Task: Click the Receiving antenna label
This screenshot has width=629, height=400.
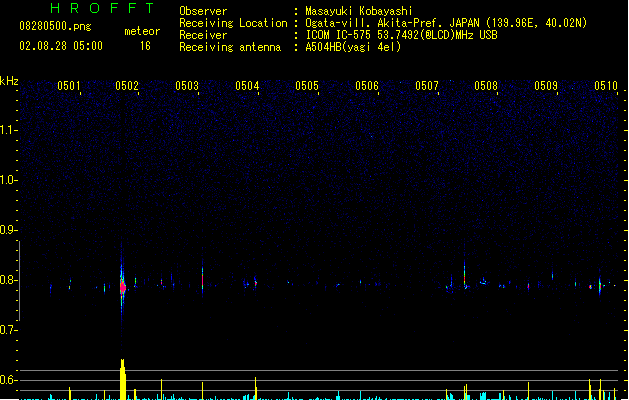Action: click(230, 47)
